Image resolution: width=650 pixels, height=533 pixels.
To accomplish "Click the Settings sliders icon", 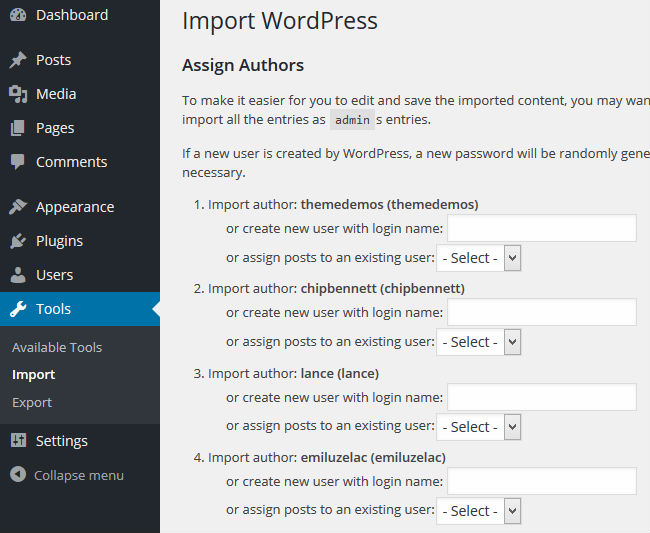I will point(18,441).
